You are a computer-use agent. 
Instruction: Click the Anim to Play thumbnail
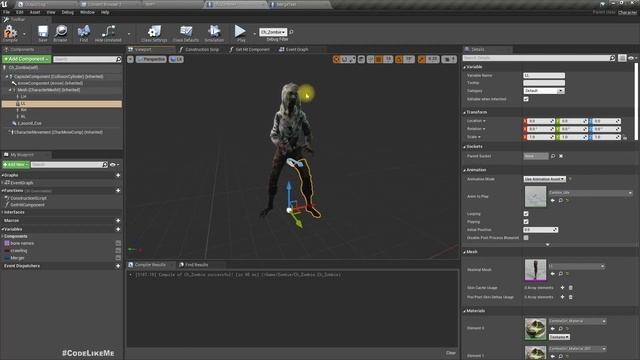click(x=535, y=197)
